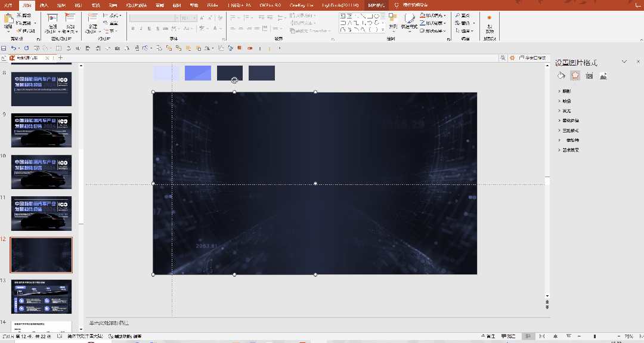Viewport: 644px width, 343px height.
Task: Switch to the OKPlus 9.0 ribbon tab
Action: pos(270,5)
